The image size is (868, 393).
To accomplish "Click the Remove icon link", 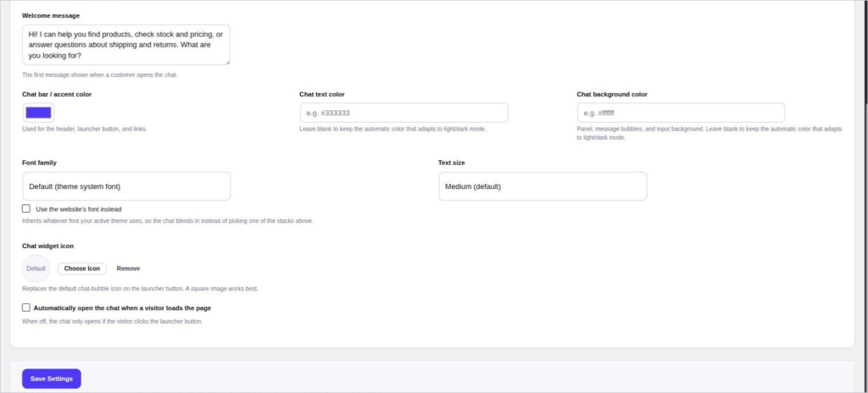I will coord(129,268).
